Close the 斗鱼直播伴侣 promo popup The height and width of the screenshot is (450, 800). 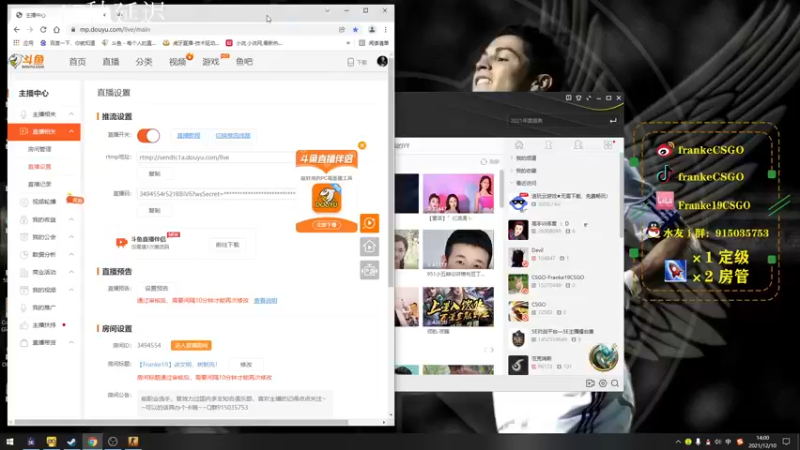pos(362,145)
